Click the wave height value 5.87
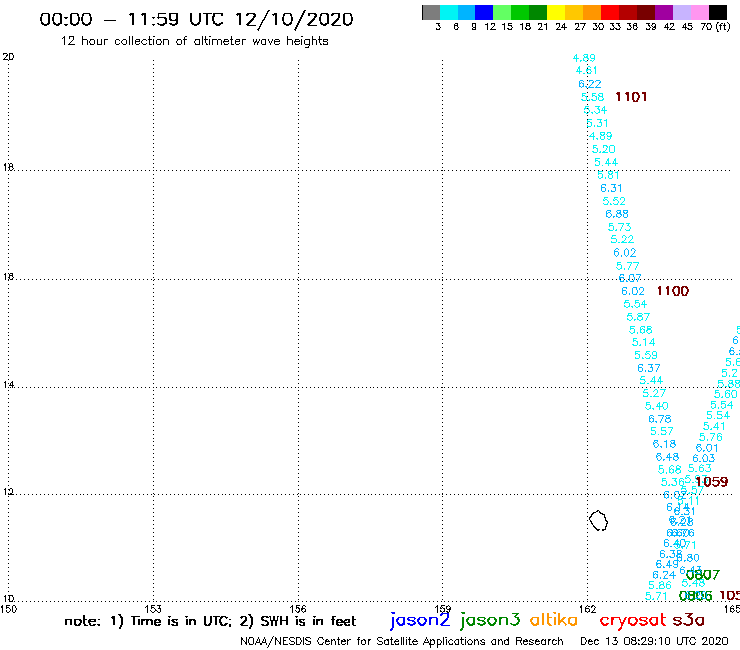This screenshot has height=650, width=740. [638, 317]
